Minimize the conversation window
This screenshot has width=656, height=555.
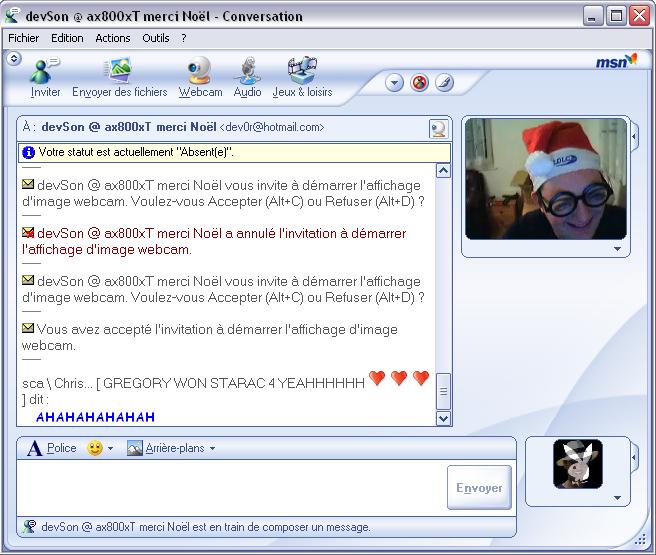point(592,16)
